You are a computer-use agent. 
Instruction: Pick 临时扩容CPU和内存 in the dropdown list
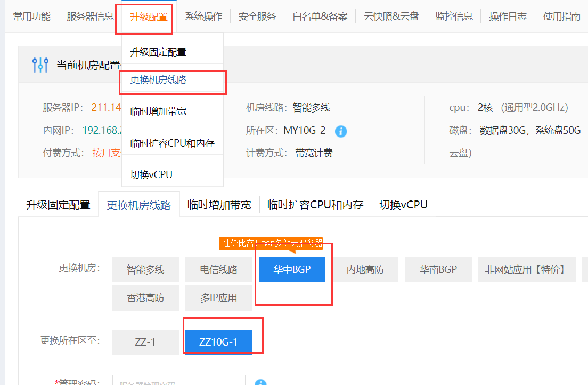coord(172,143)
